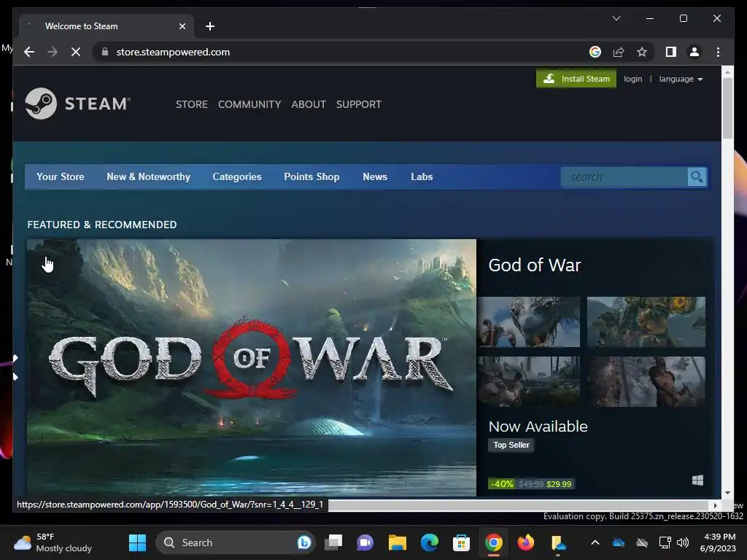Open the SUPPORT page
The image size is (747, 560).
tap(359, 104)
